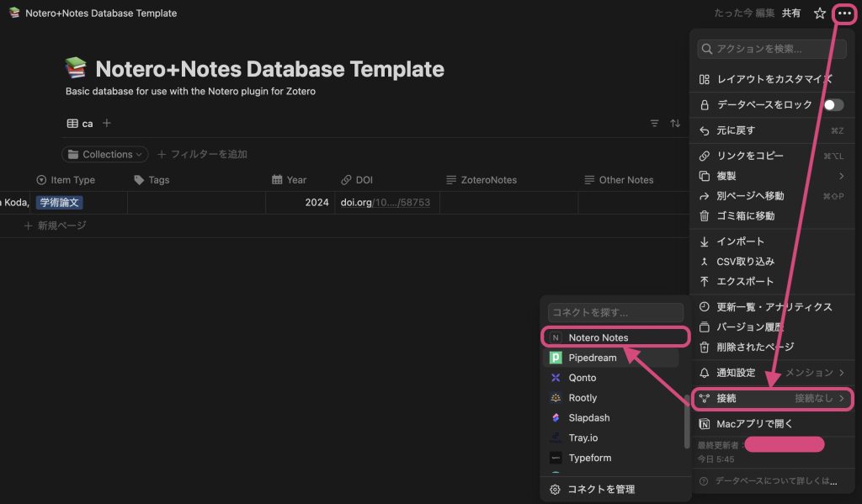Image resolution: width=862 pixels, height=504 pixels.
Task: Click the filter icon in database toolbar
Action: pyautogui.click(x=654, y=124)
